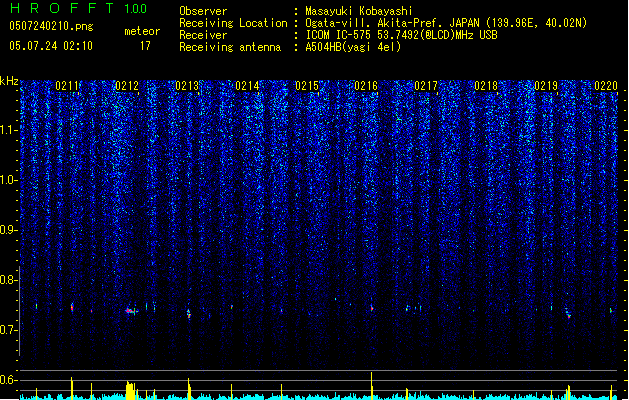Select the A504HB(yagi 4el) antenna text
This screenshot has height=400, width=629.
(353, 47)
